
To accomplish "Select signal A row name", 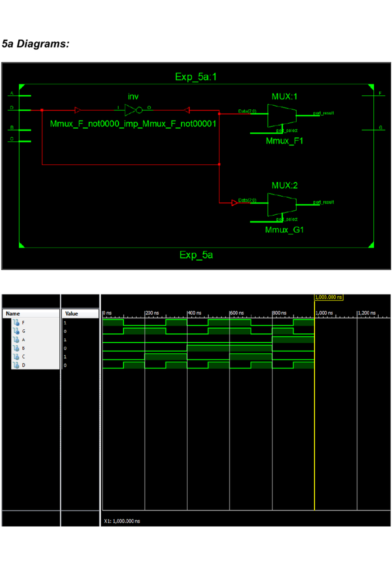I will (23, 340).
